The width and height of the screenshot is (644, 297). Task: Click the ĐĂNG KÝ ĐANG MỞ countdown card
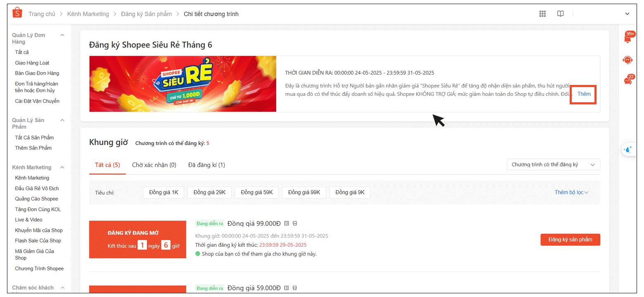(137, 239)
